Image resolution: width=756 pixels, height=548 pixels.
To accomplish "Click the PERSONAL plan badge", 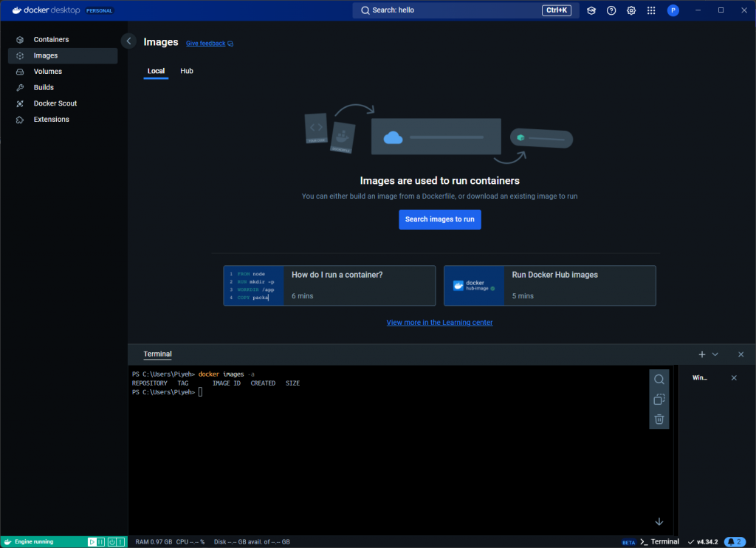I will (100, 10).
